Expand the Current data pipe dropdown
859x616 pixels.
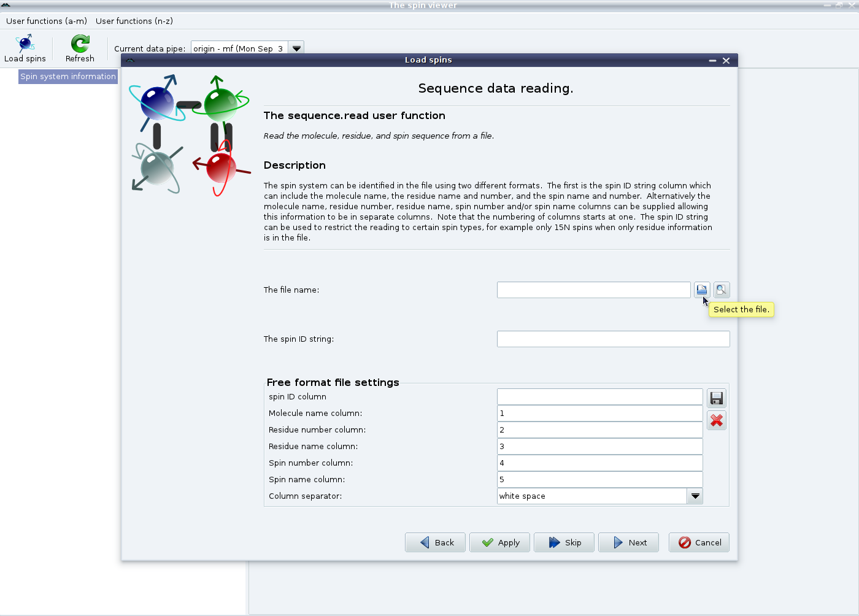pos(296,48)
